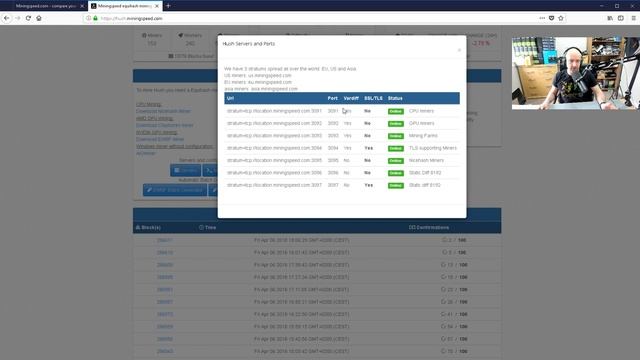The height and width of the screenshot is (360, 640).
Task: Open the Library icon in toolbar
Action: (x=610, y=18)
